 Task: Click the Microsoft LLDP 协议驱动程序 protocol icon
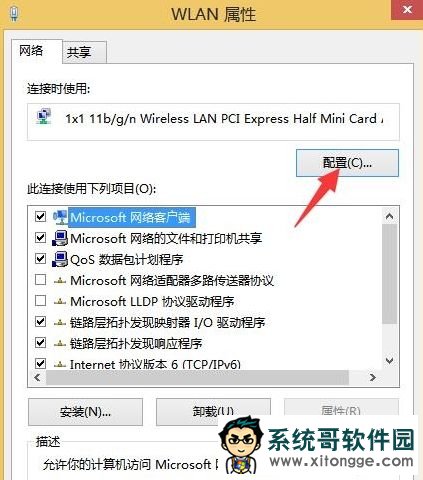pos(60,302)
